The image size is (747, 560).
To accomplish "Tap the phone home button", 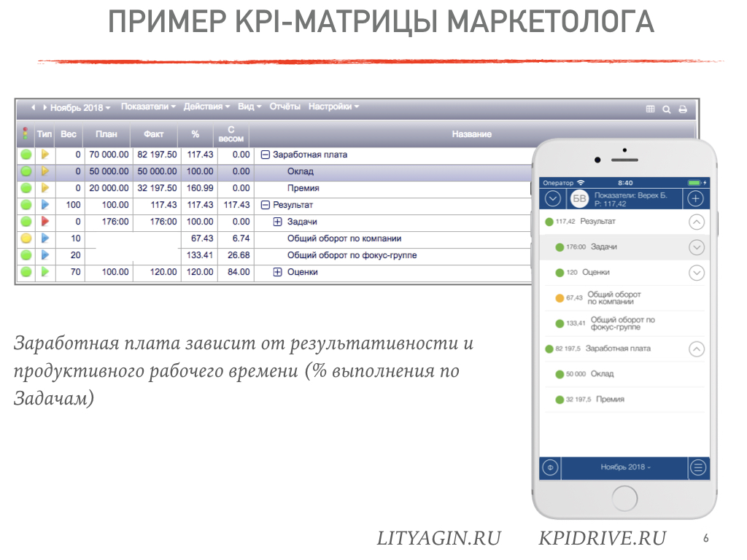I will pyautogui.click(x=624, y=499).
